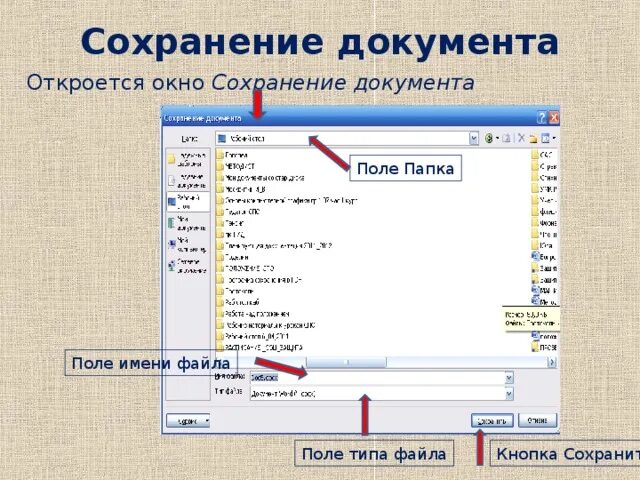Open Сетевое окружение shortcut in places bar

coord(188,266)
